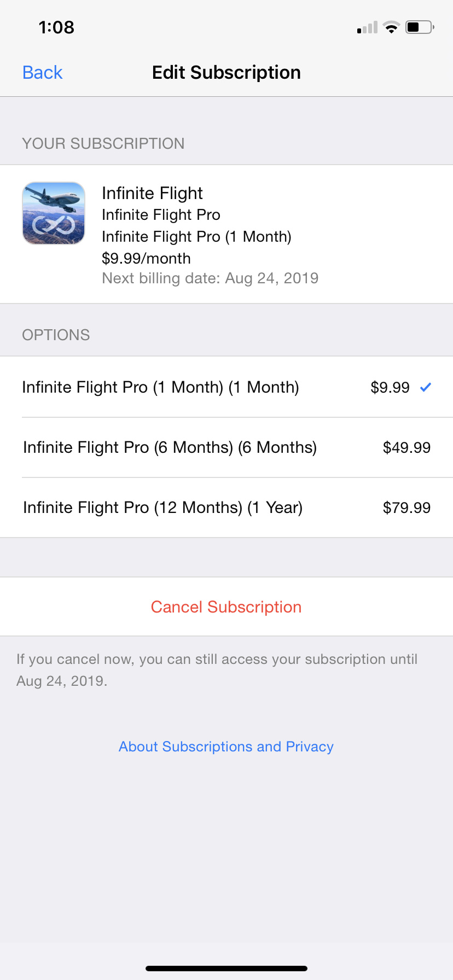The image size is (453, 980).
Task: Tap the battery indicator icon
Action: [x=419, y=27]
